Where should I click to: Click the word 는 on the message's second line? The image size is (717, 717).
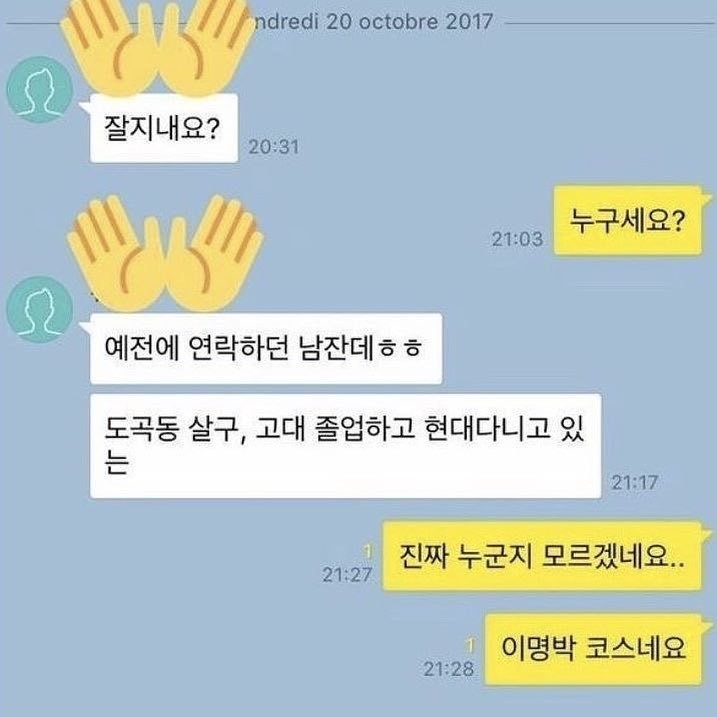point(117,463)
